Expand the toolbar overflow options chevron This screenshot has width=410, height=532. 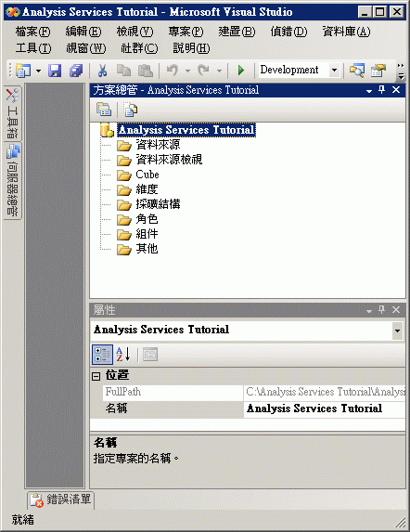(x=401, y=71)
